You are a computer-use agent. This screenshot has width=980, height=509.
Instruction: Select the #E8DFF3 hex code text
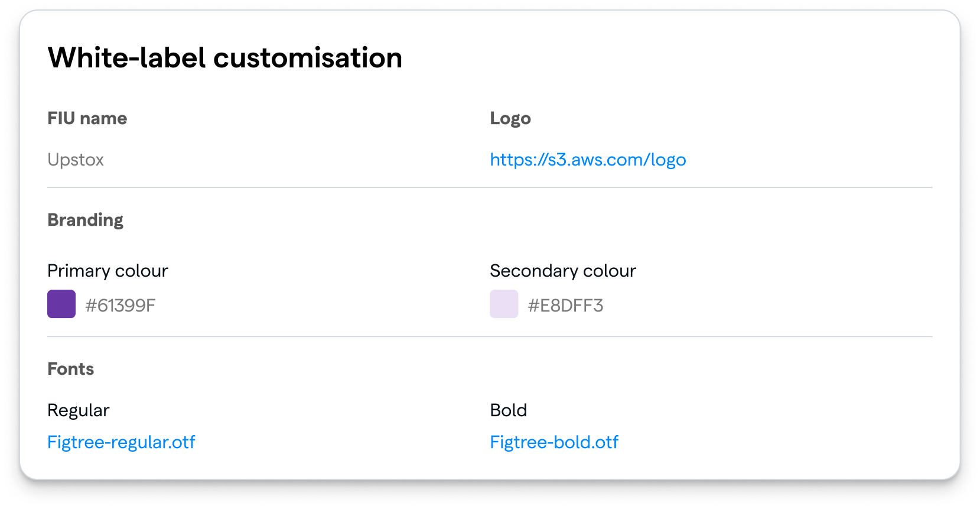click(565, 306)
